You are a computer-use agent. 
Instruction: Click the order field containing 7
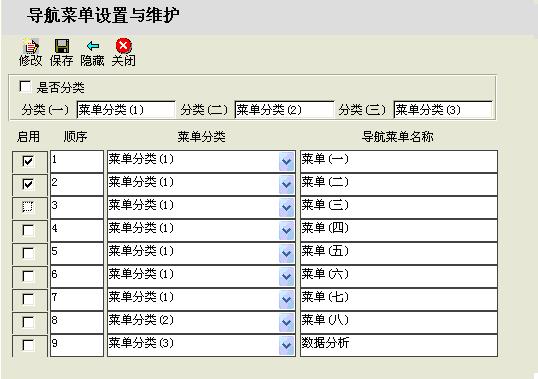pyautogui.click(x=77, y=299)
